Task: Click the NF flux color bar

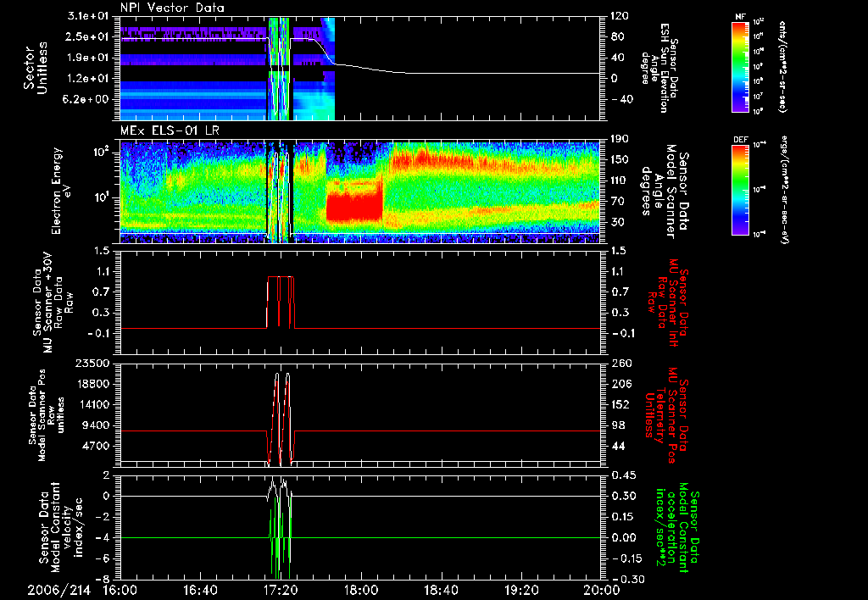Action: click(x=740, y=66)
